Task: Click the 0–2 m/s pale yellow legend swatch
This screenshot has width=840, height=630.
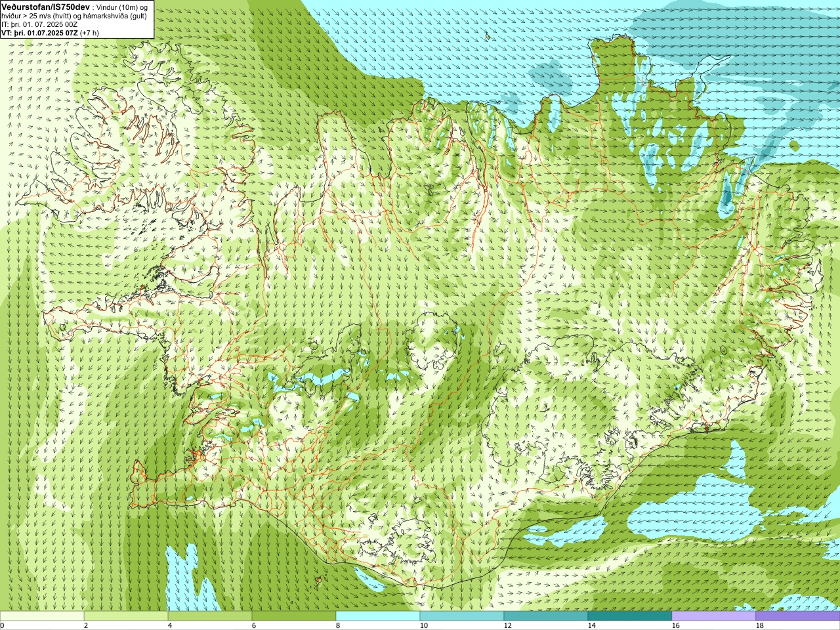Action: pyautogui.click(x=42, y=616)
